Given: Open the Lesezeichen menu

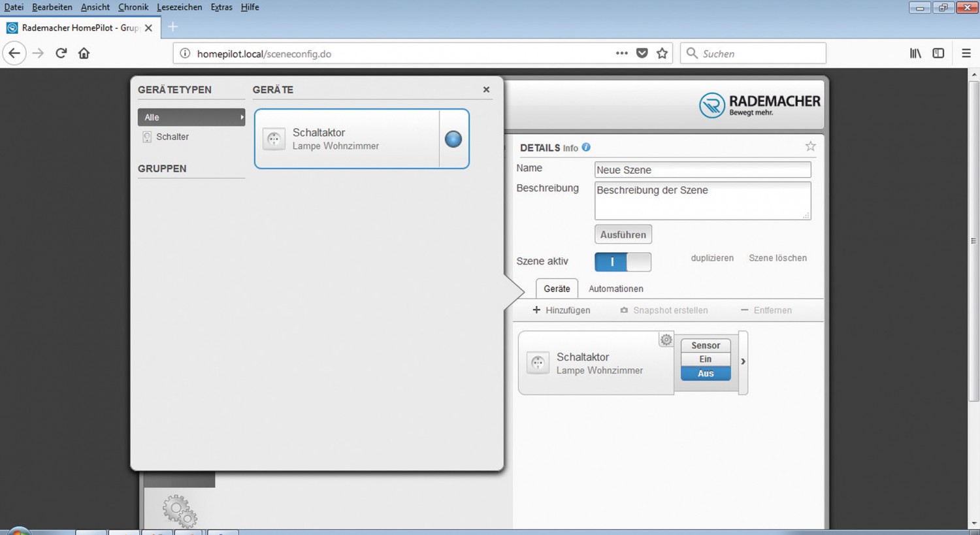Looking at the screenshot, I should [x=180, y=7].
